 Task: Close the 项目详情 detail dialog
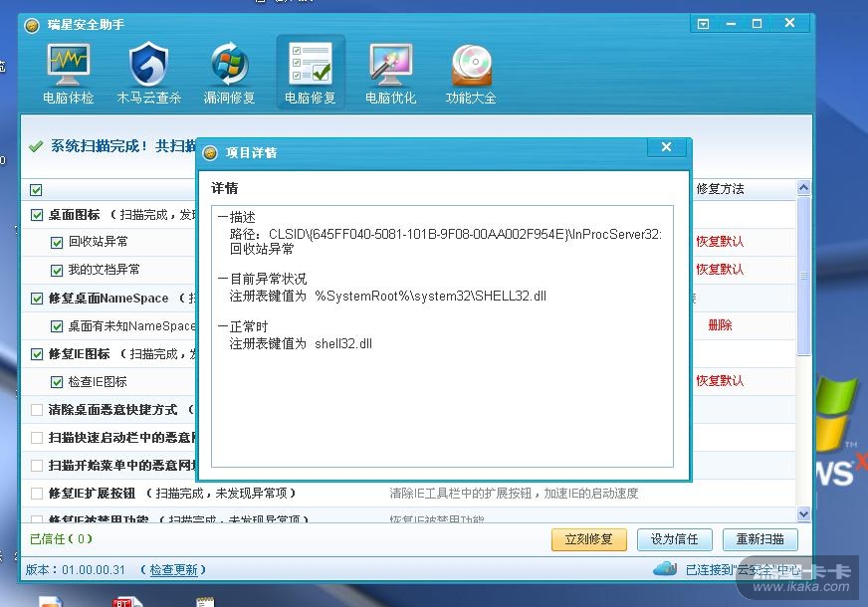[x=667, y=147]
